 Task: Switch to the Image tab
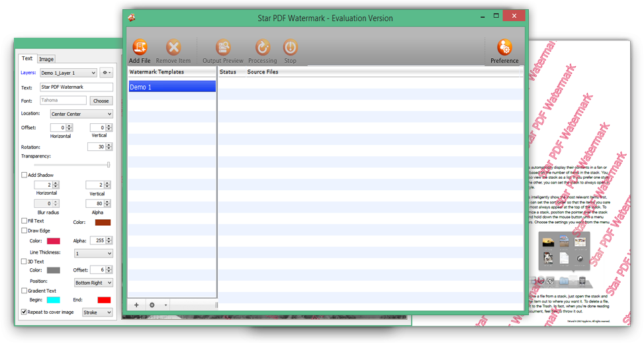pyautogui.click(x=46, y=59)
